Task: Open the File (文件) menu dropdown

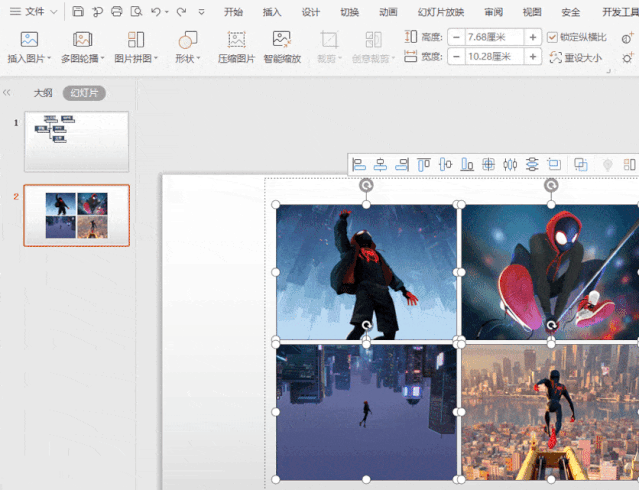Action: pyautogui.click(x=35, y=12)
